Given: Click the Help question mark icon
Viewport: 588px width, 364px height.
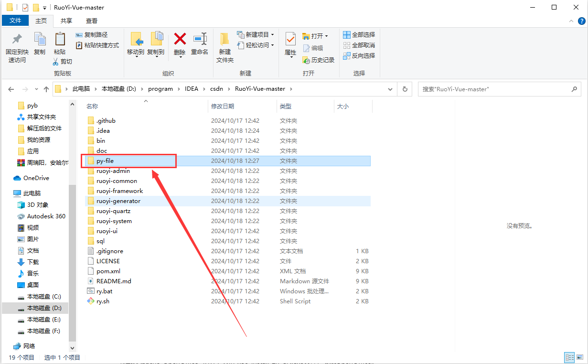Looking at the screenshot, I should click(581, 21).
